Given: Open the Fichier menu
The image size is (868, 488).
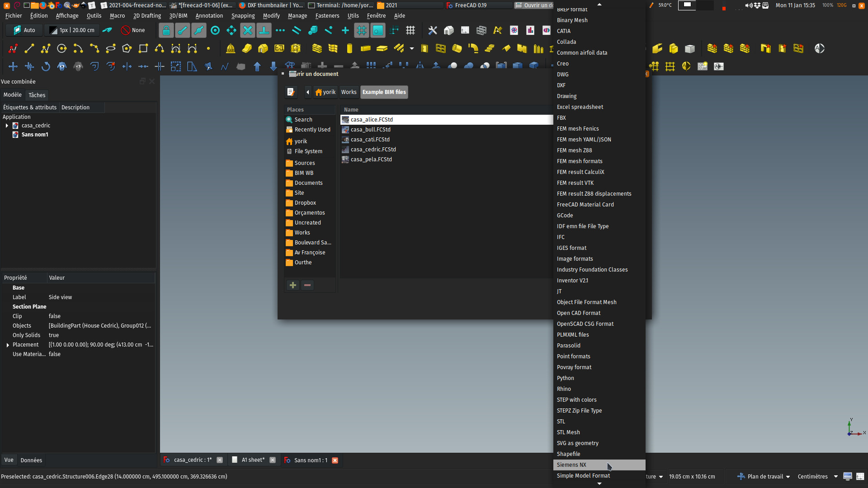Looking at the screenshot, I should tap(14, 16).
